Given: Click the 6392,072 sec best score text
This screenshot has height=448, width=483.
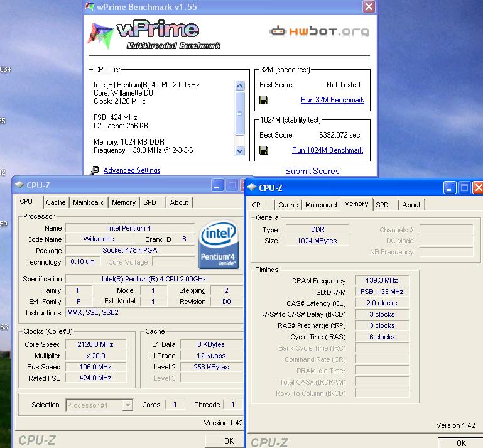Looking at the screenshot, I should [x=339, y=135].
